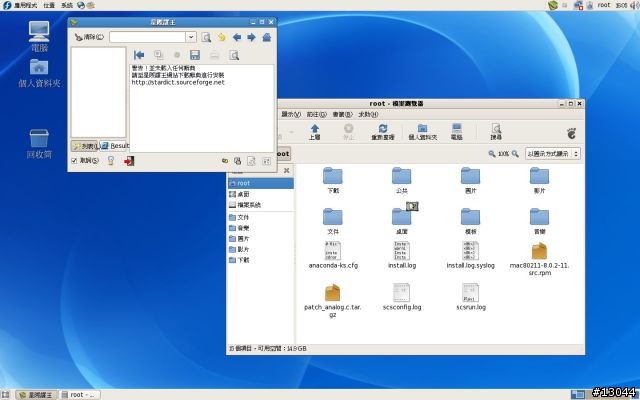The height and width of the screenshot is (400, 640).
Task: Click the Search (搜尋) button in the file browser toolbar
Action: (496, 132)
